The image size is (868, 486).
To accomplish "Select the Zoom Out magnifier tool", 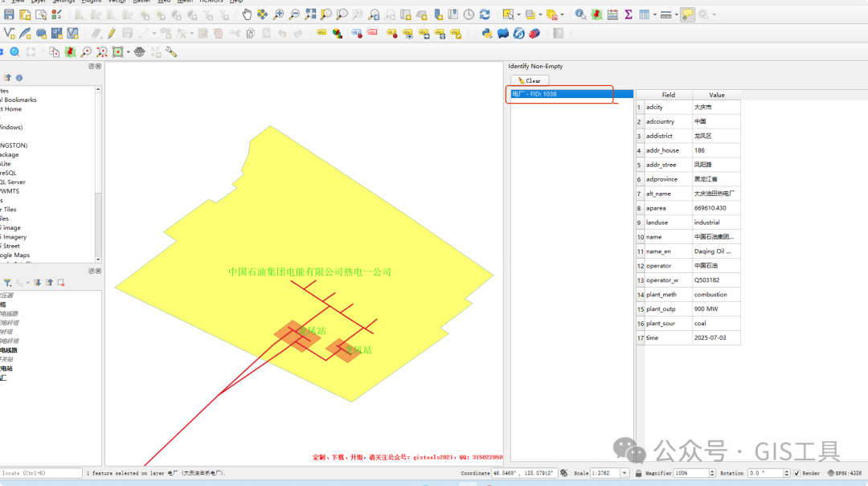I will tap(294, 15).
